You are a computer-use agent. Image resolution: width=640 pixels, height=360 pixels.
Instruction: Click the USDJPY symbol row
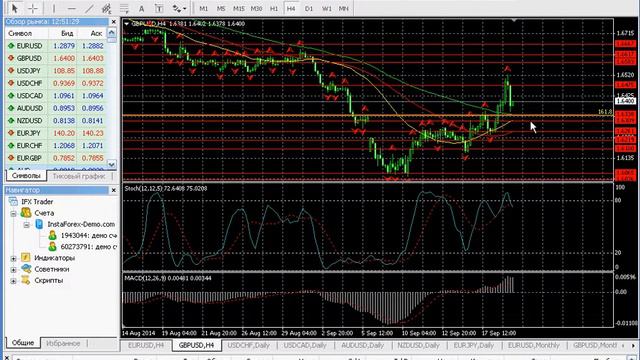pos(56,71)
